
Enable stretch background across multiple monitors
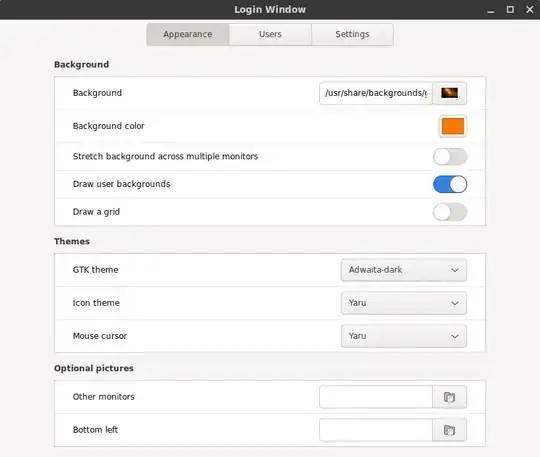pos(450,157)
